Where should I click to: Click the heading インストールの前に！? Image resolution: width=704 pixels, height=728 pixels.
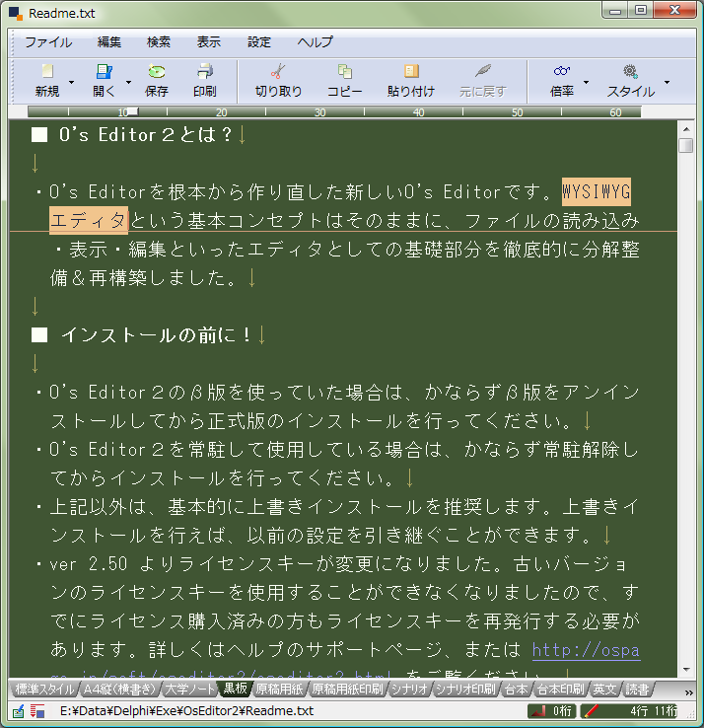point(156,334)
